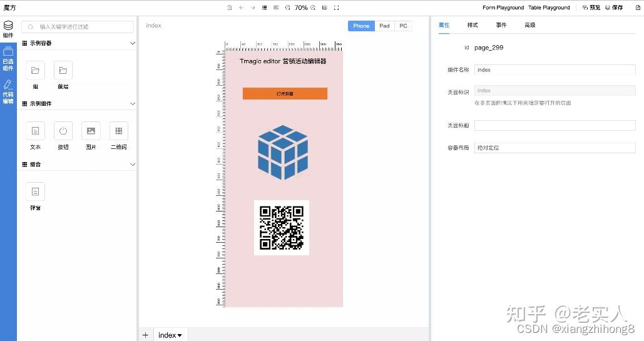Select the 组 container component icon
Screen dimensions: 644x341
click(x=35, y=71)
